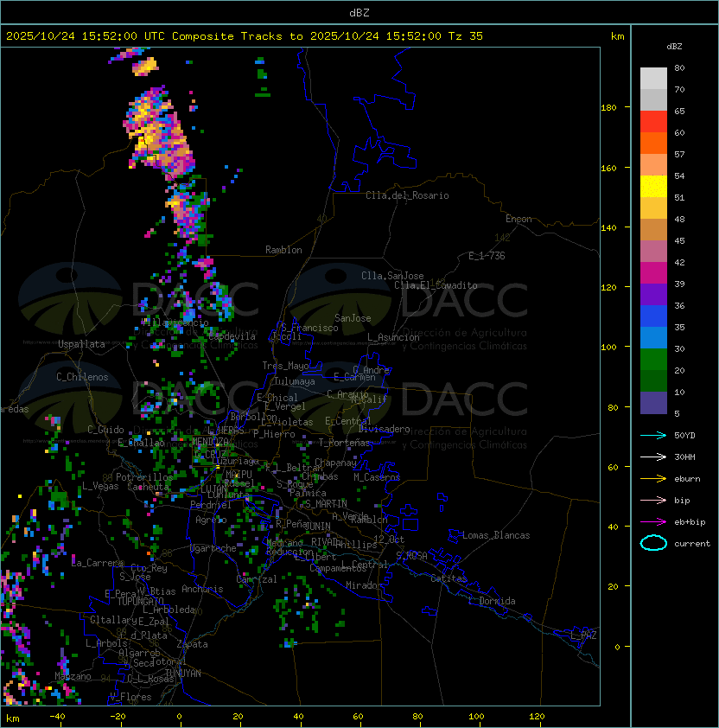Image resolution: width=719 pixels, height=728 pixels.
Task: Click the timestamp header 2025/10/24 15:52:00 UTC
Action: pyautogui.click(x=85, y=35)
